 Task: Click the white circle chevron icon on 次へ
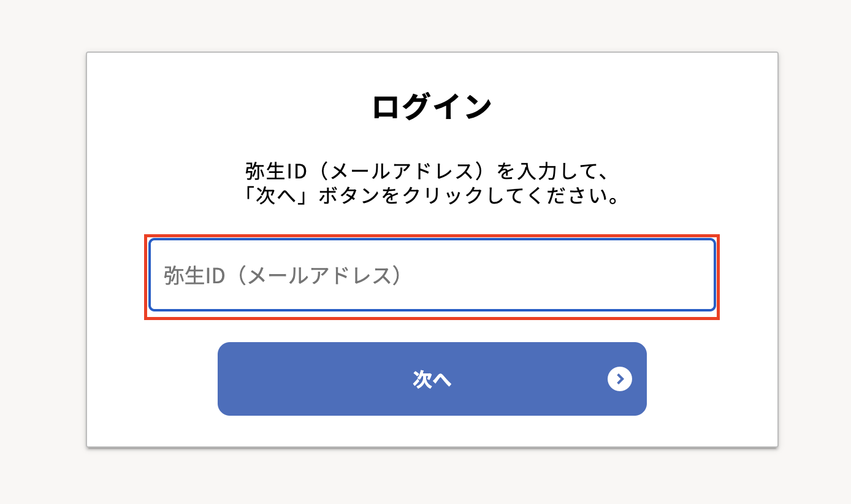pos(619,379)
